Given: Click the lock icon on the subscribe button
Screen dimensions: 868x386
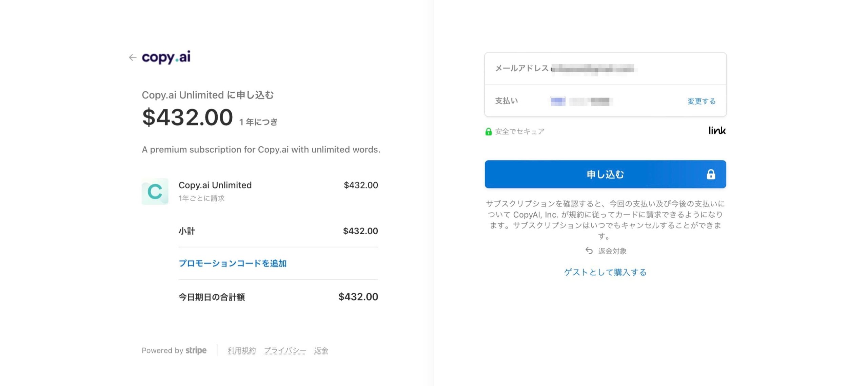Looking at the screenshot, I should tap(711, 174).
